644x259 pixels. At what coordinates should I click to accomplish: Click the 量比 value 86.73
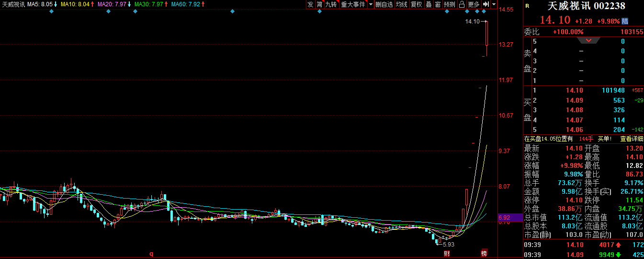(634, 174)
